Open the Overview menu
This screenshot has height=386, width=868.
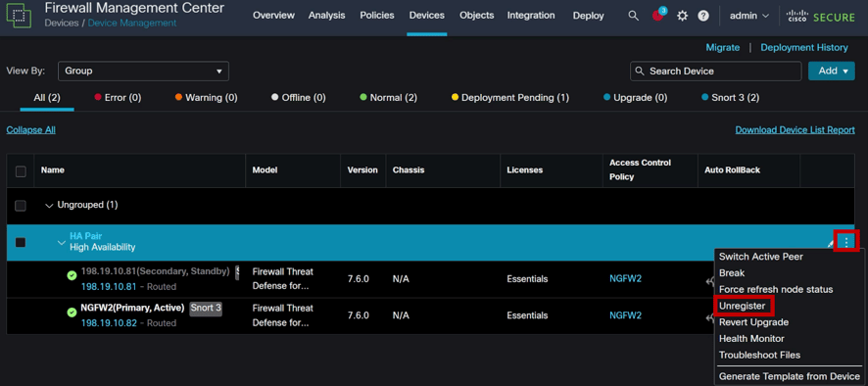273,16
